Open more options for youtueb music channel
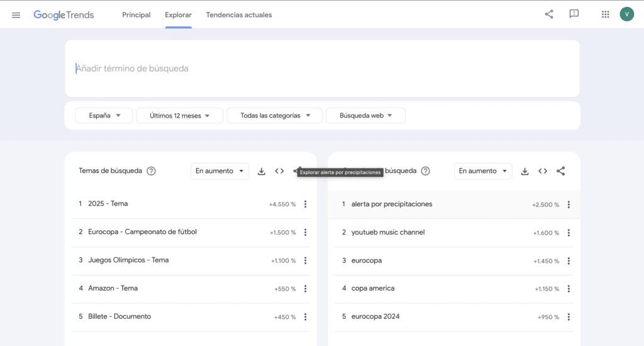 (569, 233)
